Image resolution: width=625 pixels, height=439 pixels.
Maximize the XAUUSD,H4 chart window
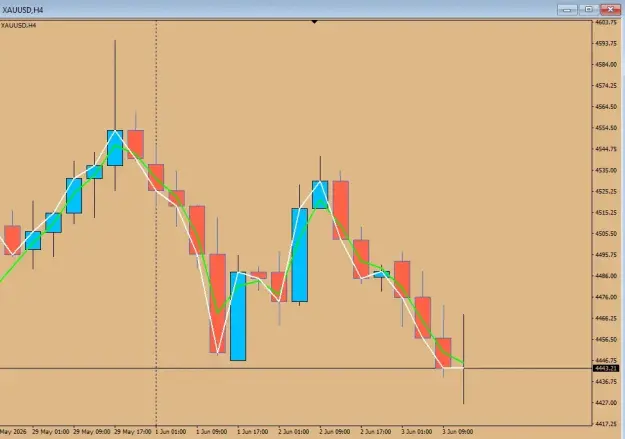pyautogui.click(x=588, y=10)
